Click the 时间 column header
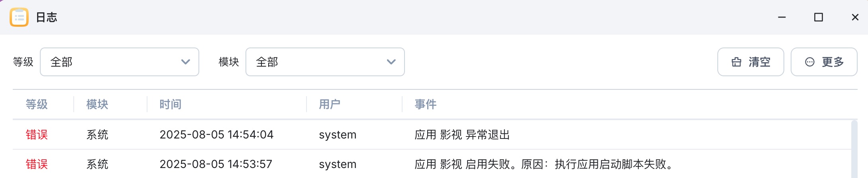 point(171,104)
